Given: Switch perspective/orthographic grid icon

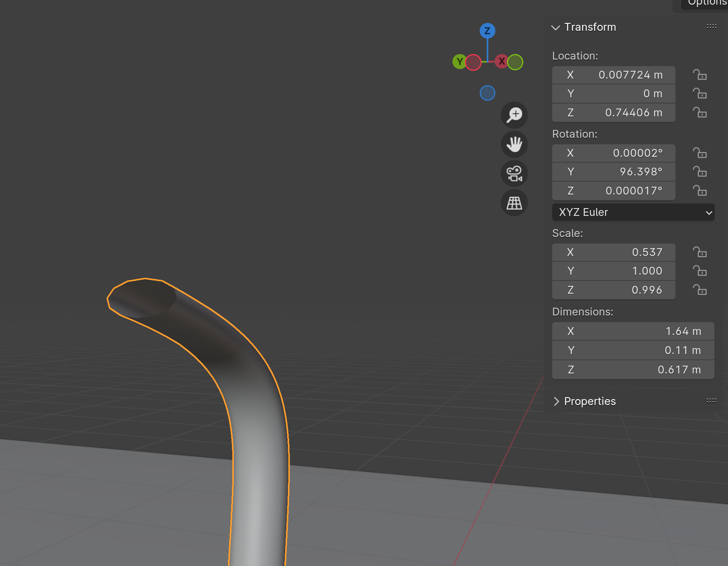Looking at the screenshot, I should pos(514,203).
